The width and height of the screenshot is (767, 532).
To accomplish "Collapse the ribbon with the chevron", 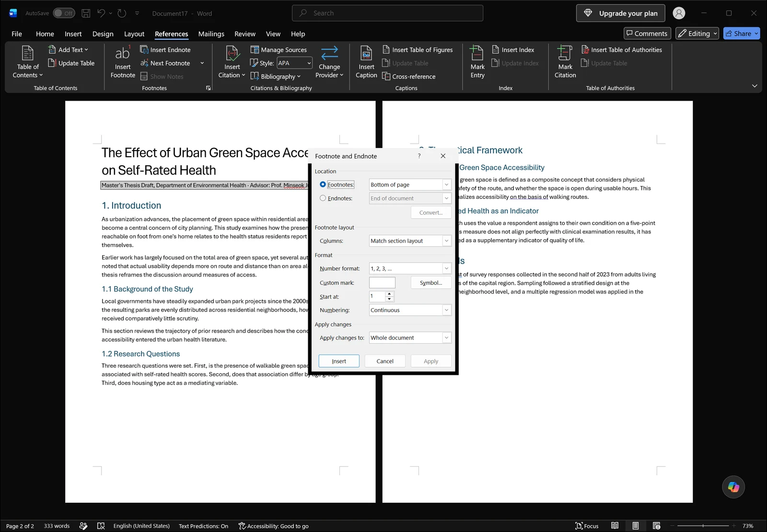I will [755, 86].
